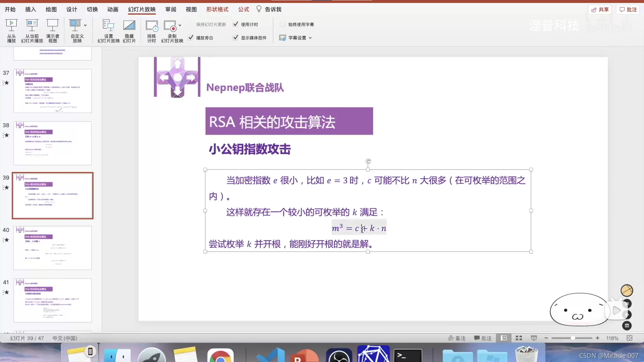Screen dimensions: 644x362
Task: Expand the 录制幻灯片放映 dropdown arrow
Action: pyautogui.click(x=180, y=25)
